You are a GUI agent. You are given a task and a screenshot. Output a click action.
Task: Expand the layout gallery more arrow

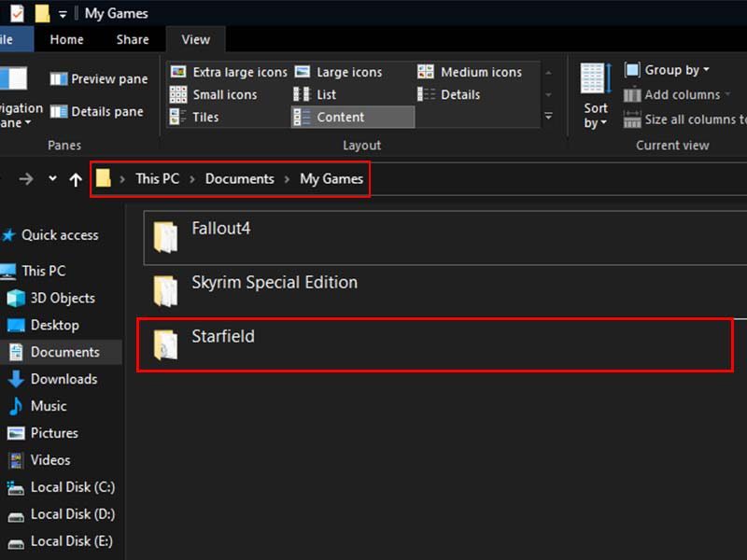coord(548,117)
